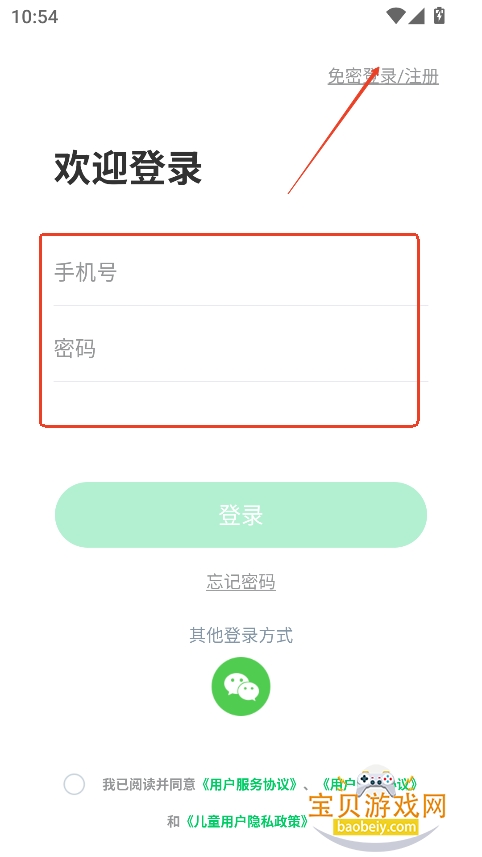Check the agreement consent circle
The width and height of the screenshot is (482, 857).
pos(74,784)
